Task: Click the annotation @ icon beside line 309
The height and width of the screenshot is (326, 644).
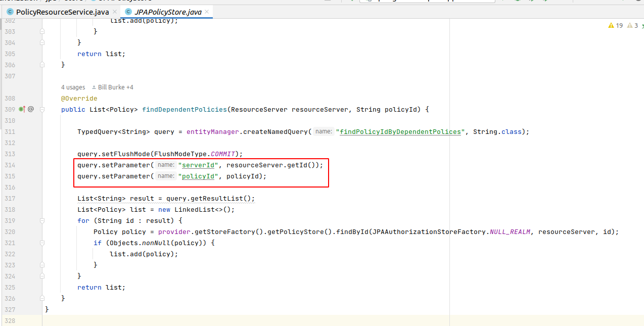Action: (30, 109)
